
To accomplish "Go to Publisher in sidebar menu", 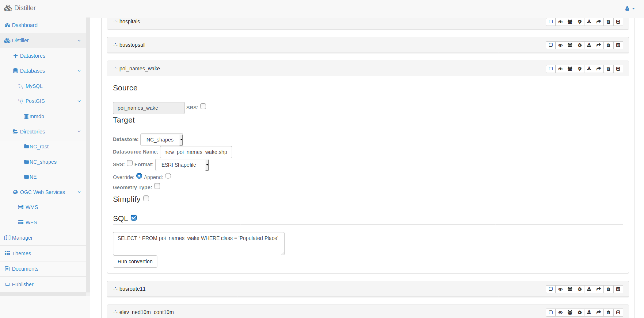I will click(x=22, y=284).
